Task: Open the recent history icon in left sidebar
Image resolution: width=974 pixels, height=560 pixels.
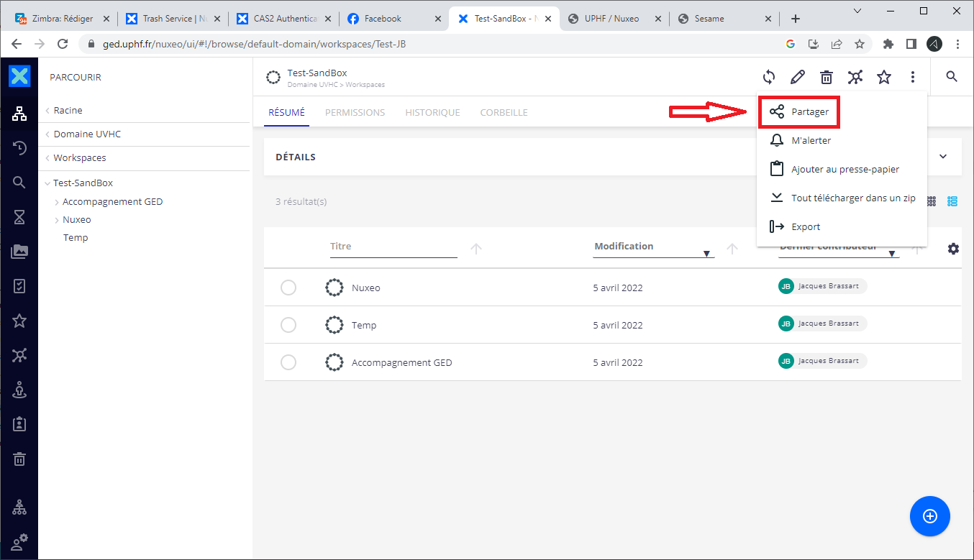Action: [19, 148]
